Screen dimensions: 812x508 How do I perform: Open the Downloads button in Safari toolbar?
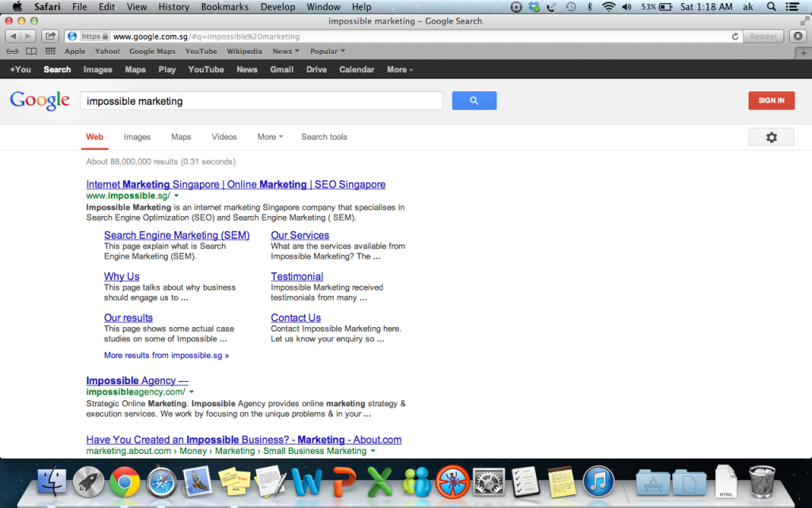(798, 37)
